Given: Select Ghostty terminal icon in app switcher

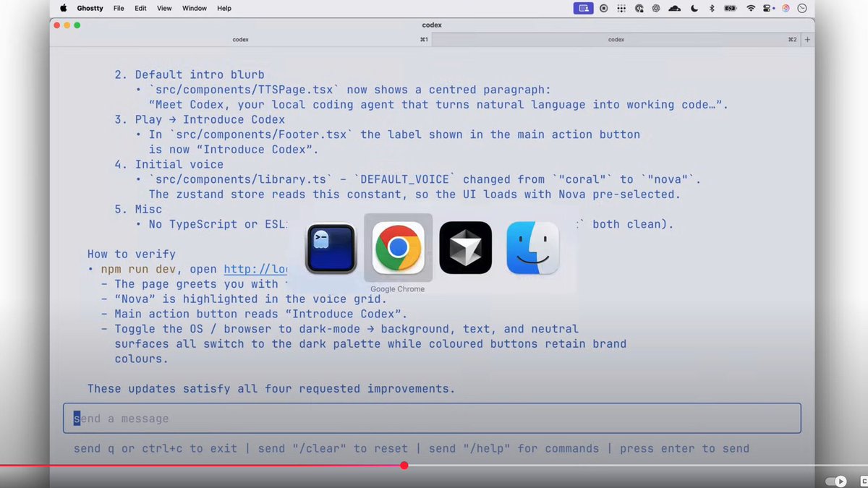Looking at the screenshot, I should click(x=331, y=248).
